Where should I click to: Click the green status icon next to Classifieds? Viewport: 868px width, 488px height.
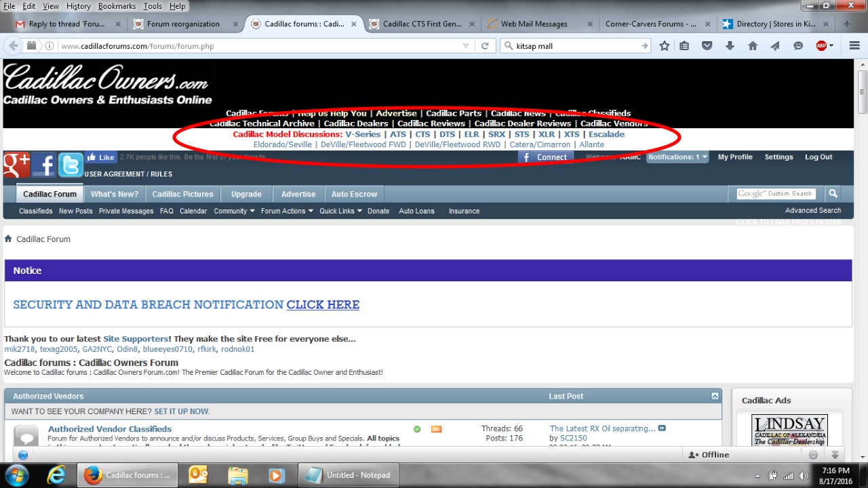click(417, 429)
